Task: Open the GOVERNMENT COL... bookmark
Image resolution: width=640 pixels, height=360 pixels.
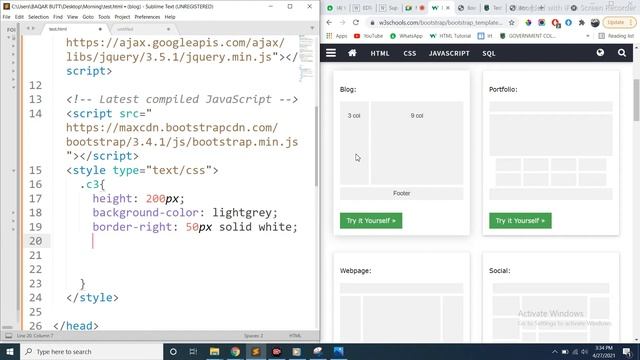Action: tap(528, 36)
